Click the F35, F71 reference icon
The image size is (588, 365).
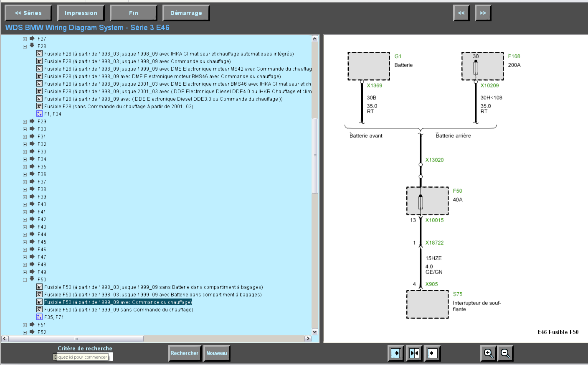(x=39, y=317)
